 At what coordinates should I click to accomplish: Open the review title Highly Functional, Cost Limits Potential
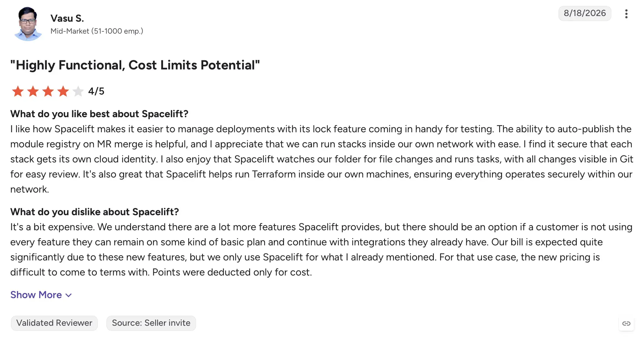click(x=135, y=65)
